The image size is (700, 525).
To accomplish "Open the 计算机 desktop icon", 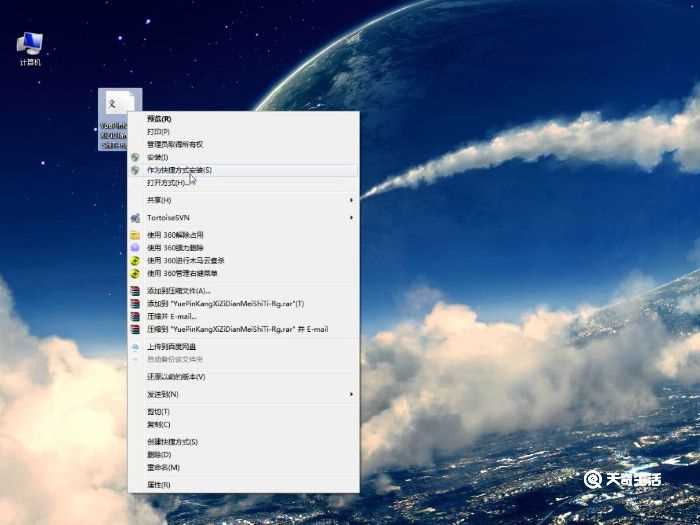I will [x=30, y=48].
